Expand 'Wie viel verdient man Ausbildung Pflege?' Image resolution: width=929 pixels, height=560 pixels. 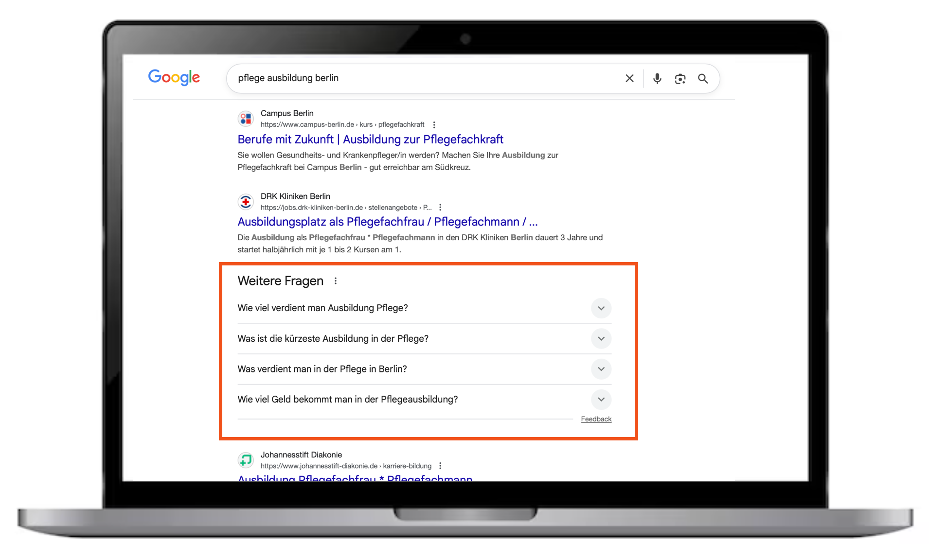tap(424, 308)
